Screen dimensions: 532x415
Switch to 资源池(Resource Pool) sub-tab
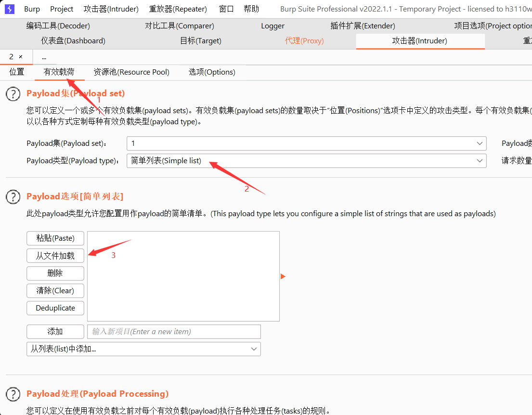(x=131, y=72)
